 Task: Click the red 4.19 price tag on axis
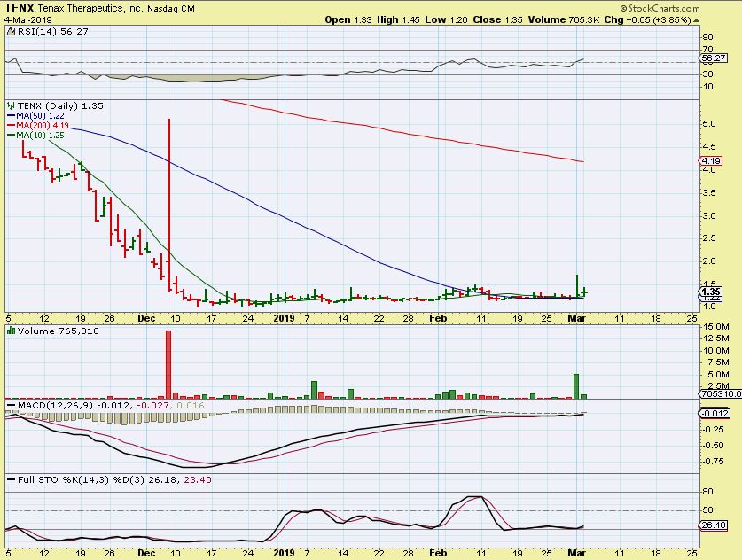coord(710,160)
